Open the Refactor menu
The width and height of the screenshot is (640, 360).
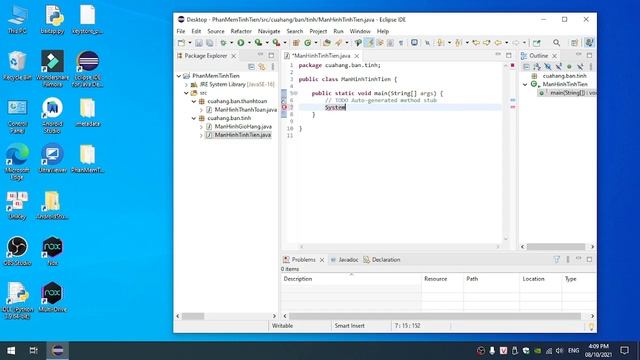click(x=241, y=31)
